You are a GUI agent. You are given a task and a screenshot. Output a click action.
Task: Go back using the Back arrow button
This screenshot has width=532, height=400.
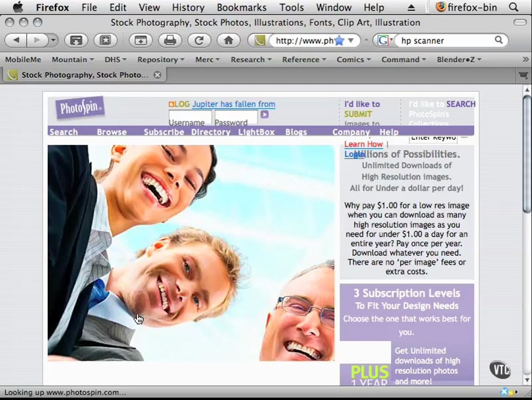point(16,41)
